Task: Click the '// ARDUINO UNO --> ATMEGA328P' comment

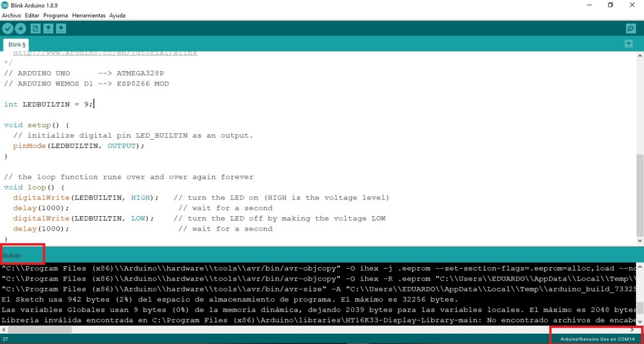Action: tap(84, 73)
